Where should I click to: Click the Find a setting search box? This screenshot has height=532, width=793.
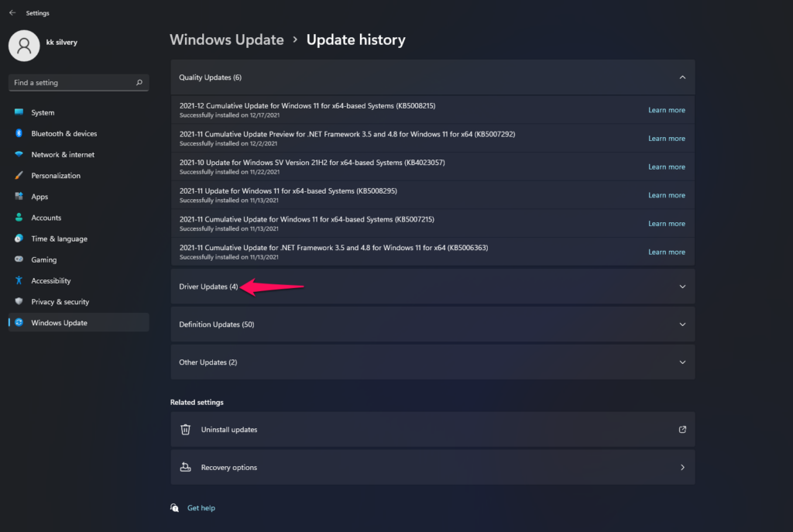point(78,82)
